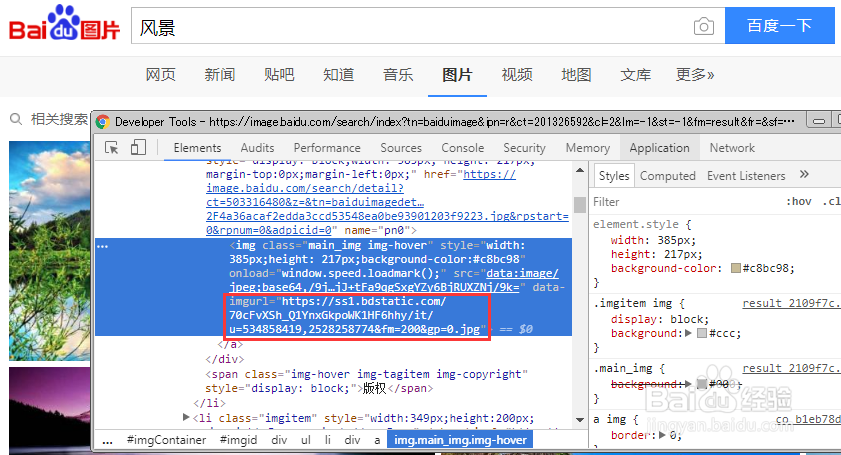Open the 更多» navigation link
The image size is (841, 455).
pyautogui.click(x=695, y=75)
